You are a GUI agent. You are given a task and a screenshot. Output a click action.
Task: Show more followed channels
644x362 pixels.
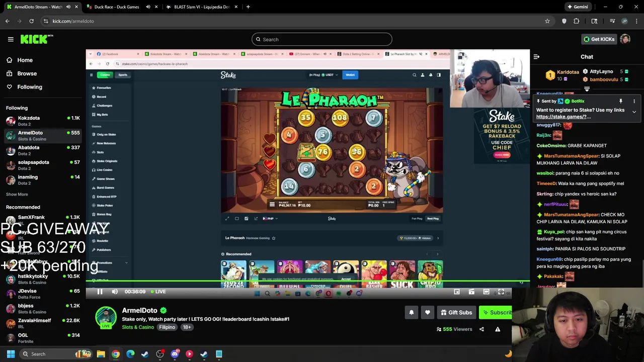click(17, 194)
